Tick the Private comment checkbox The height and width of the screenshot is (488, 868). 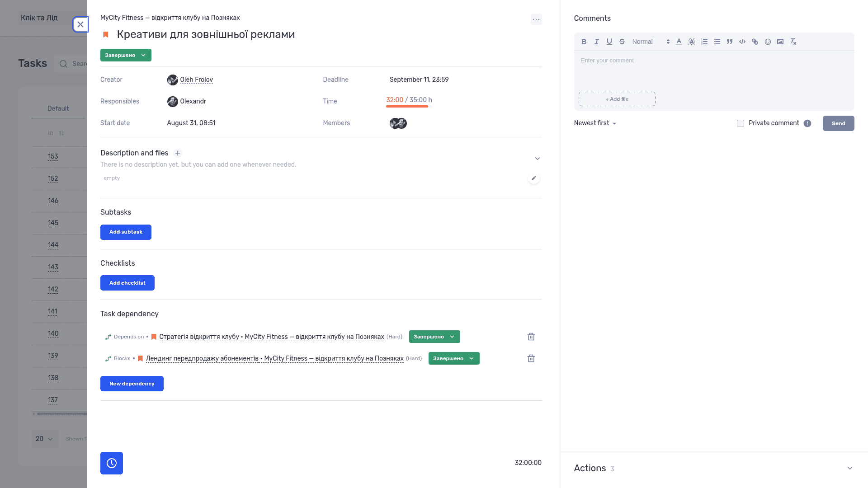click(x=741, y=123)
